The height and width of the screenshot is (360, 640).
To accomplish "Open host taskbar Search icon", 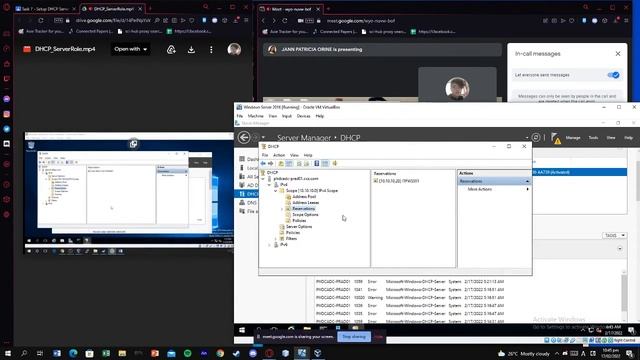I will click(24, 353).
